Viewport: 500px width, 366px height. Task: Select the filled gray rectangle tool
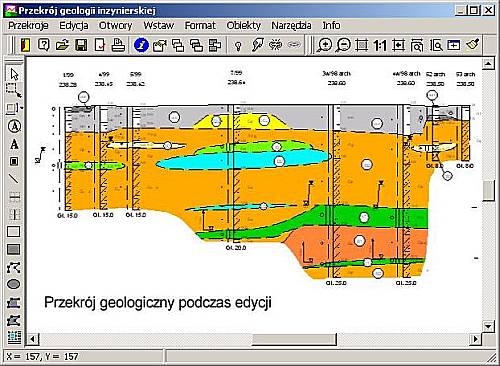click(14, 249)
